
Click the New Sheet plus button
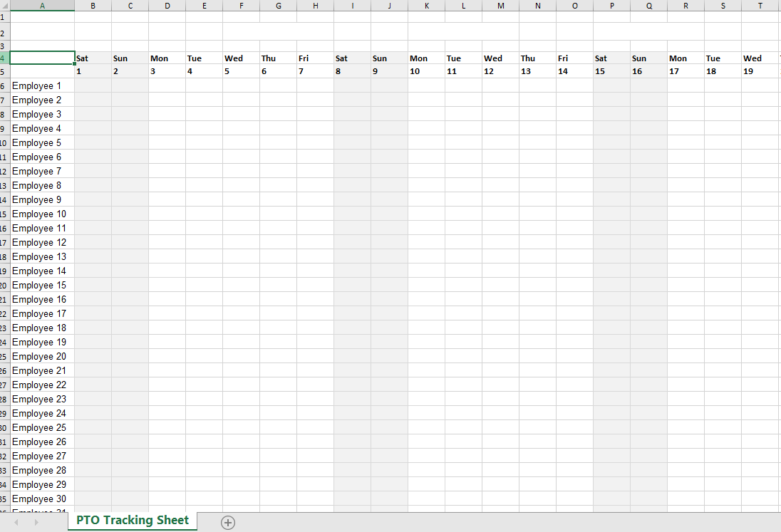pyautogui.click(x=228, y=523)
